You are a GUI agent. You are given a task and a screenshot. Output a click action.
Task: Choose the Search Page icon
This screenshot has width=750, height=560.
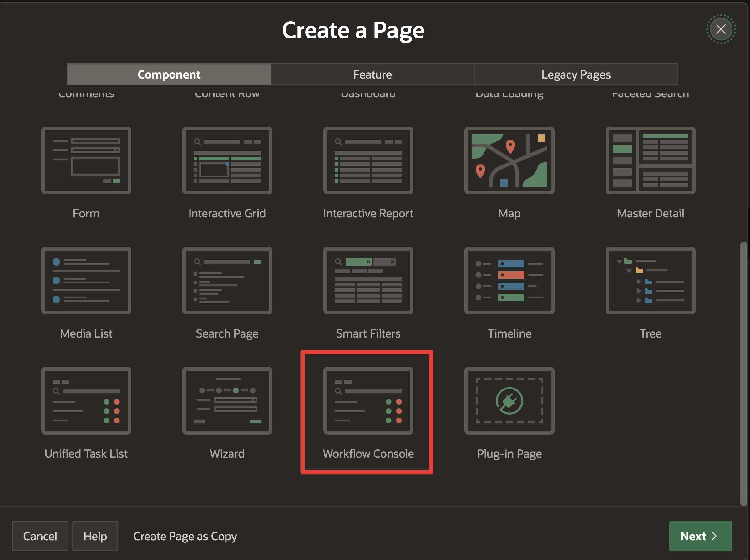pos(227,281)
